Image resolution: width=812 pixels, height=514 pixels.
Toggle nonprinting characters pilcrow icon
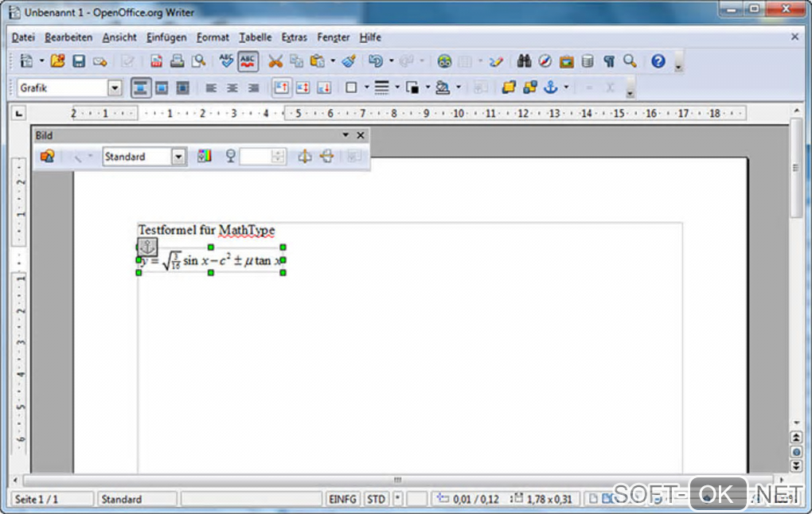pos(609,61)
